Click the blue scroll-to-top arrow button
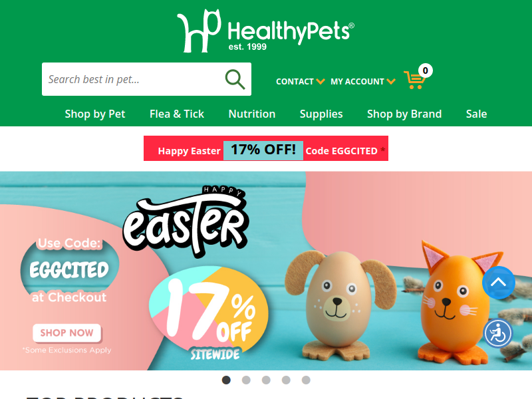This screenshot has height=399, width=532. (498, 282)
